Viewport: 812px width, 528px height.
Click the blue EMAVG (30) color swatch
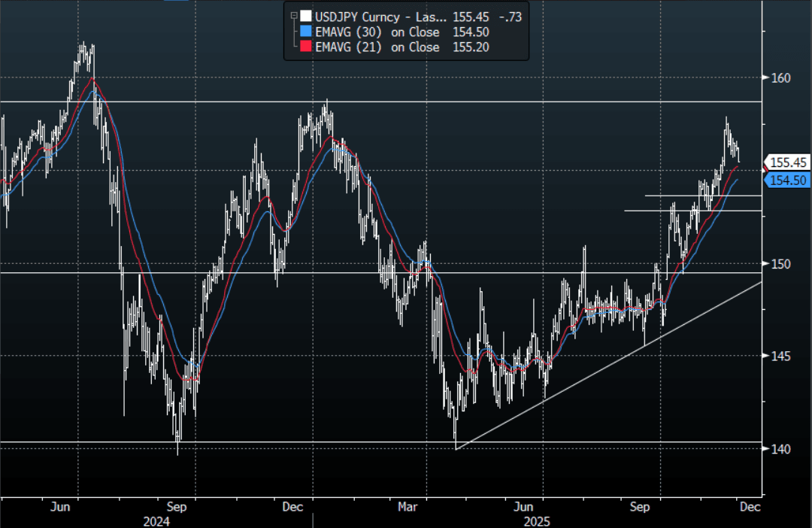[304, 32]
